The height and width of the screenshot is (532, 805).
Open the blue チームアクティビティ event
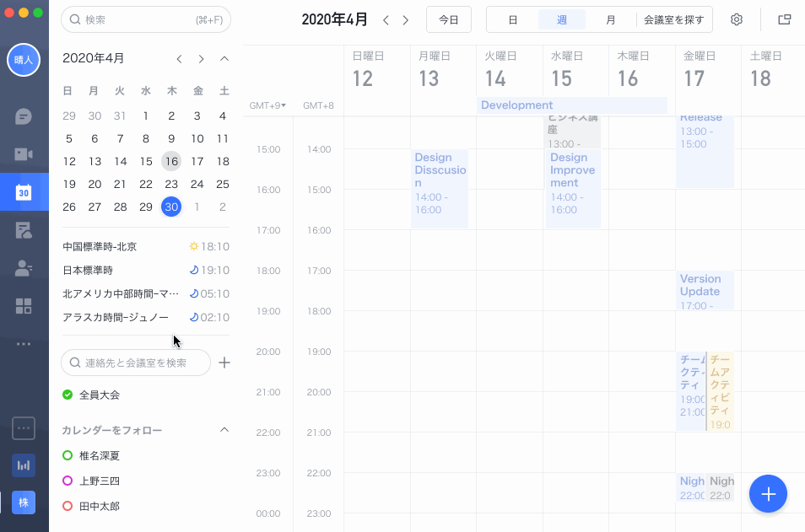(690, 391)
